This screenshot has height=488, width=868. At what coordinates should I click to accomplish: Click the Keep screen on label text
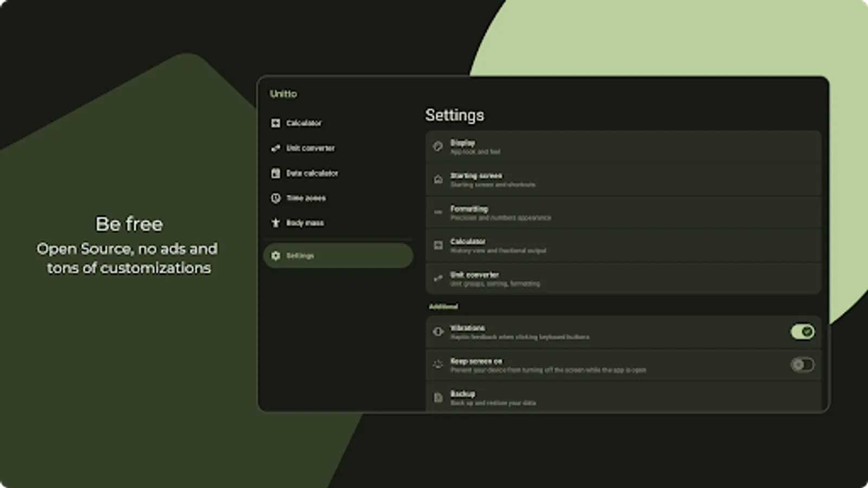(x=476, y=361)
